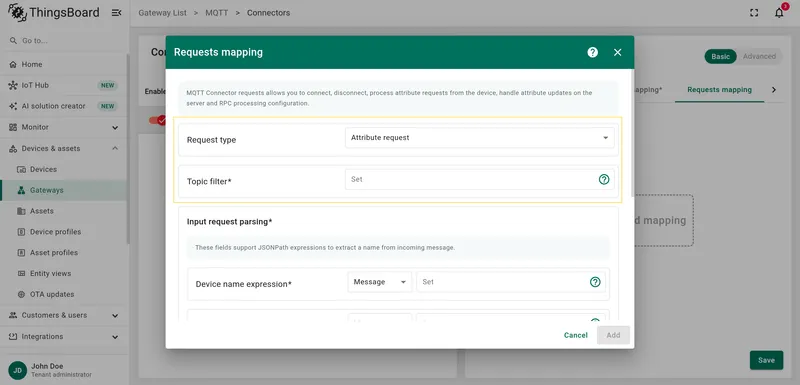Expand the Integrations menu section
The height and width of the screenshot is (385, 800).
115,337
